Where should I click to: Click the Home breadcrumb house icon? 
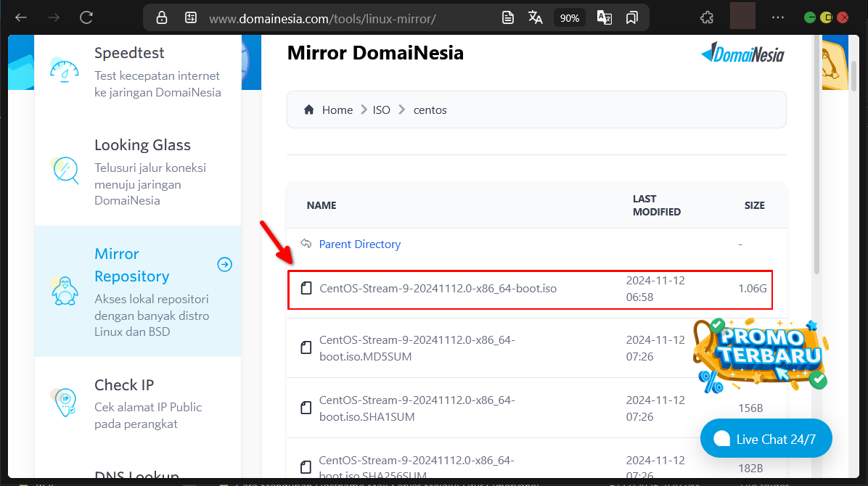coord(309,110)
